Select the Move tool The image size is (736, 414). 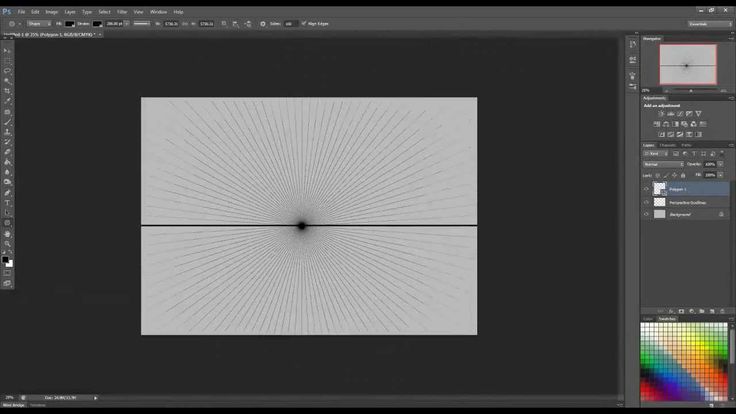tap(7, 51)
